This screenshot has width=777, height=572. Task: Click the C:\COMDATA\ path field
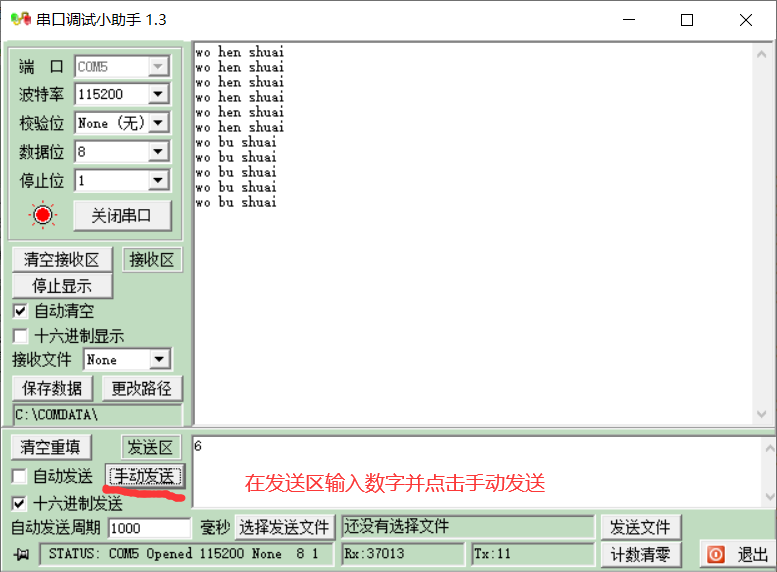coord(97,414)
